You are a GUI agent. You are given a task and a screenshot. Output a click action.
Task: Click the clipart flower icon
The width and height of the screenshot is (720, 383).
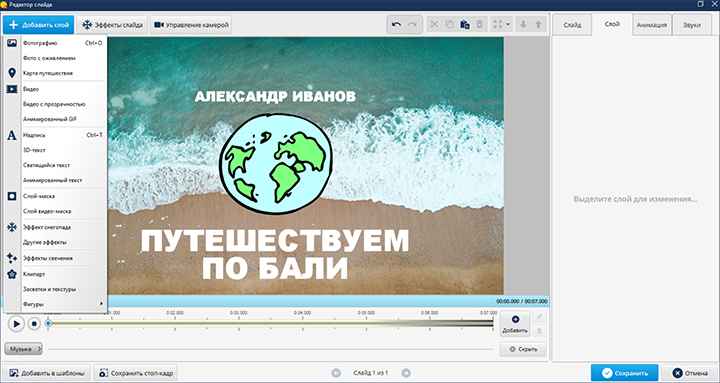click(x=12, y=274)
